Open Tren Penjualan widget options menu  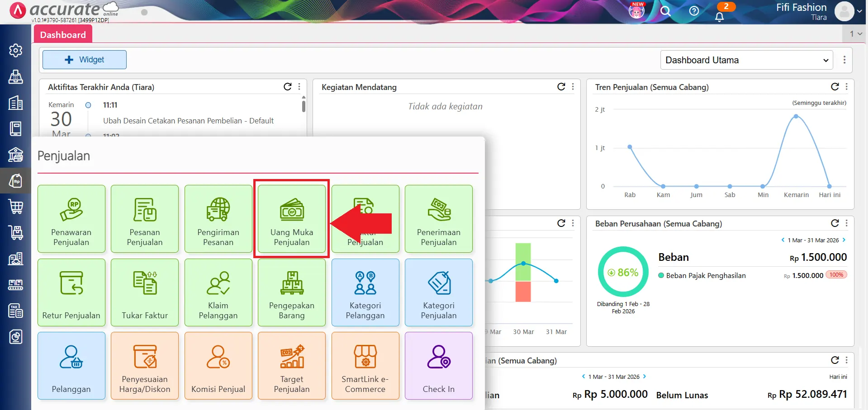coord(847,87)
